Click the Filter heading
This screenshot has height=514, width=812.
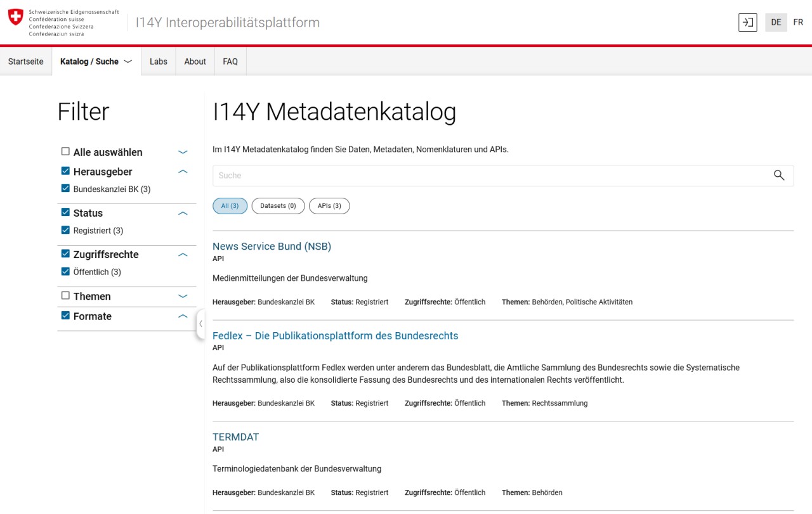(x=83, y=112)
